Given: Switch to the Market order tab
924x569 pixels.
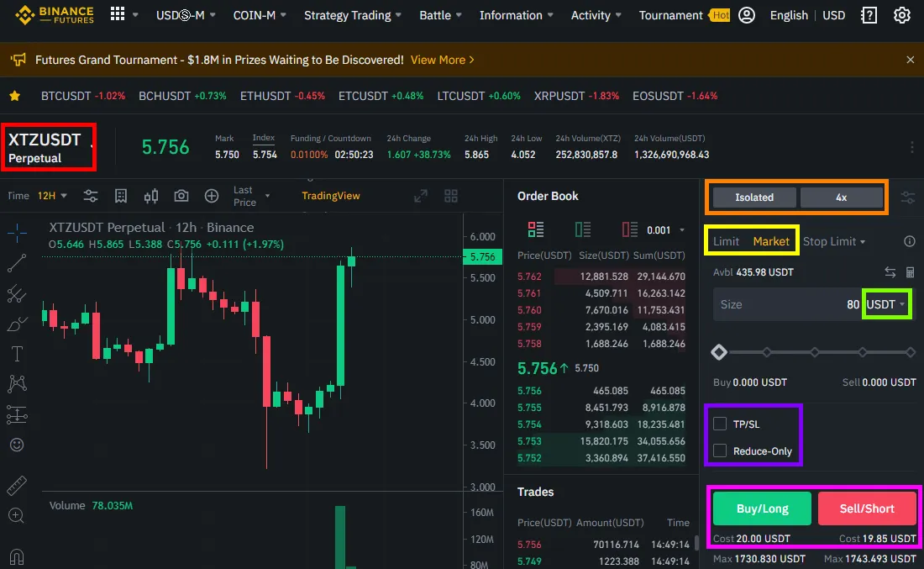Looking at the screenshot, I should click(x=771, y=241).
